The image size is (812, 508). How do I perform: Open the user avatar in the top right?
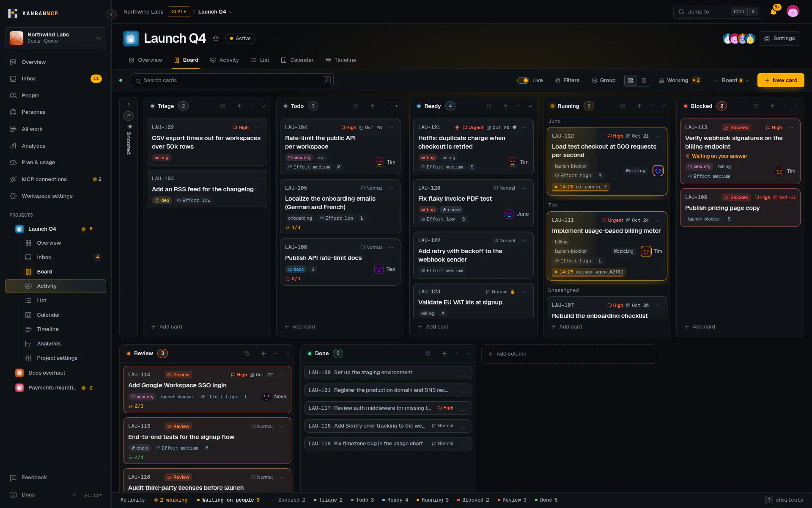tap(793, 12)
